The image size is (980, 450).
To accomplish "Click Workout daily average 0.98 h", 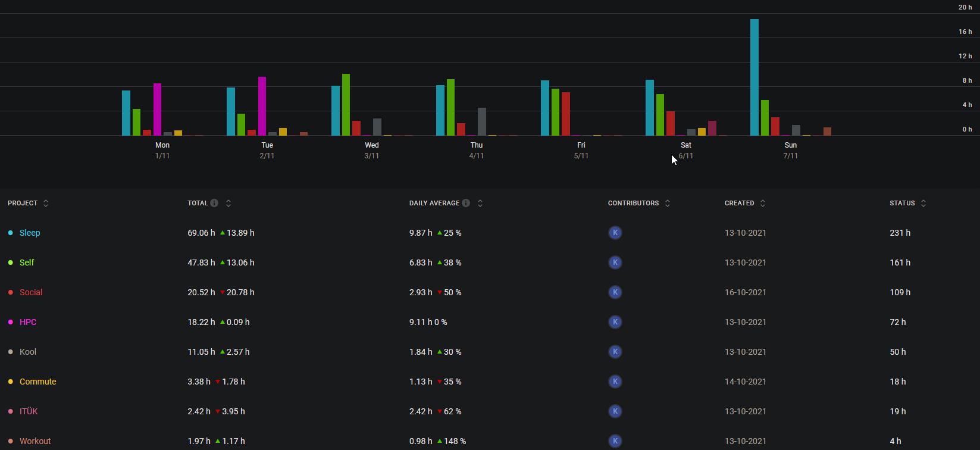I will 421,441.
